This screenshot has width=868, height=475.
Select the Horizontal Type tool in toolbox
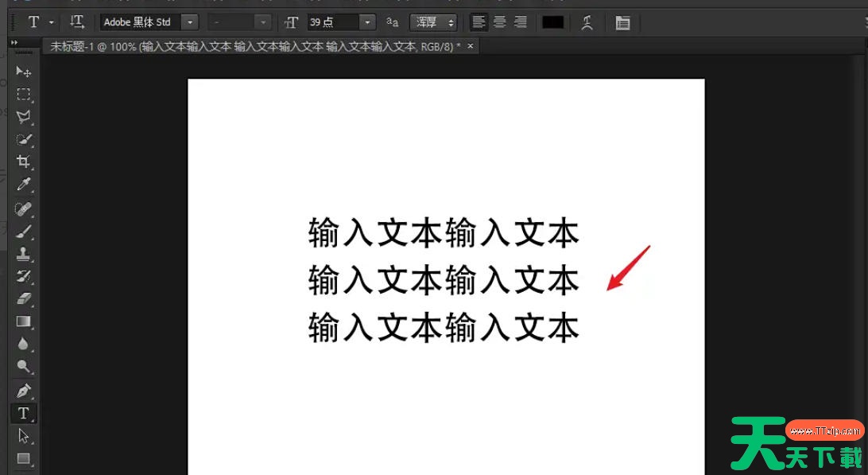pos(23,414)
